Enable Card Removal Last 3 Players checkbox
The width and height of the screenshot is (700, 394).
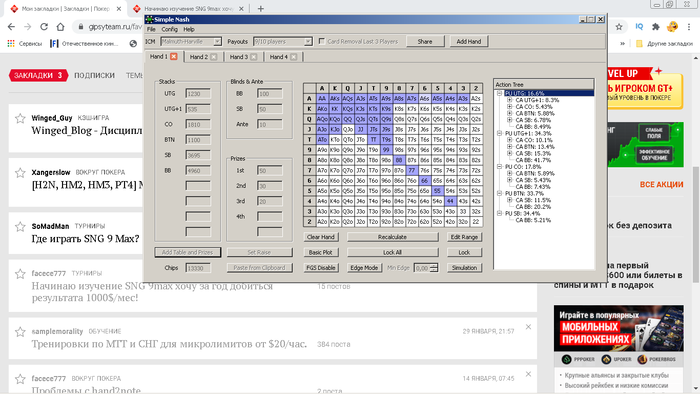[321, 41]
